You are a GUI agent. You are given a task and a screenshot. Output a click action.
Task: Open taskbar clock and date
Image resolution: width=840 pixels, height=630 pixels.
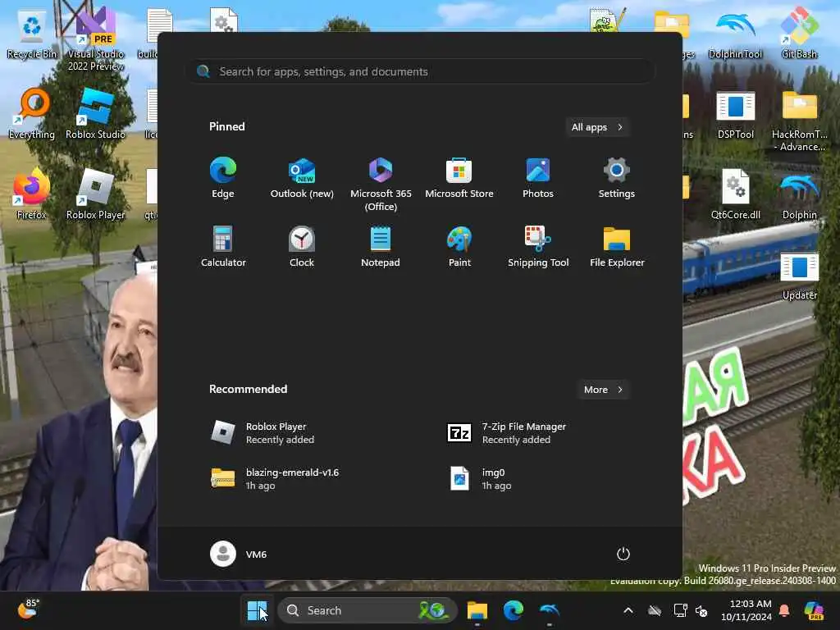coord(746,610)
